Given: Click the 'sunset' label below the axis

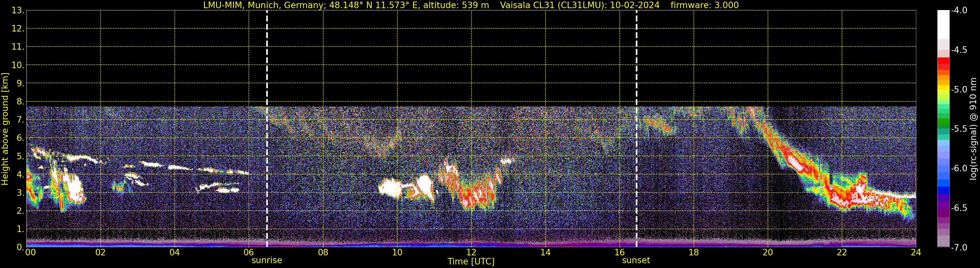Looking at the screenshot, I should 636,260.
